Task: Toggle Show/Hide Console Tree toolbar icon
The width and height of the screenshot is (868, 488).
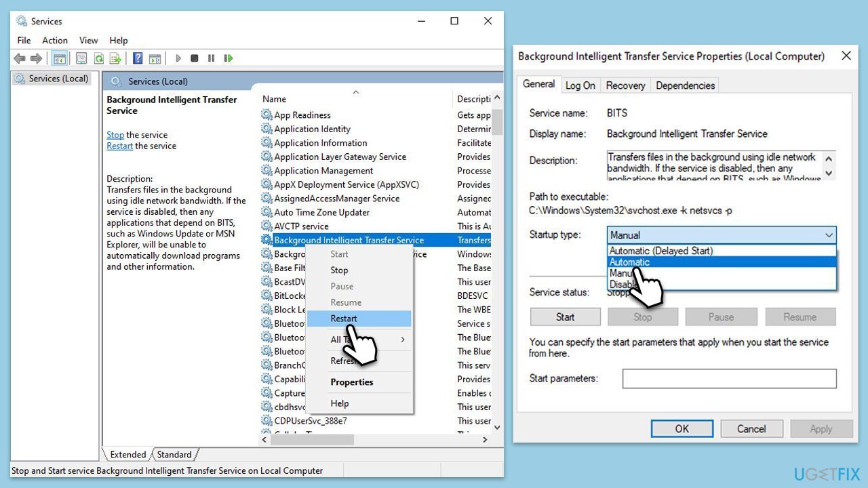Action: coord(60,58)
